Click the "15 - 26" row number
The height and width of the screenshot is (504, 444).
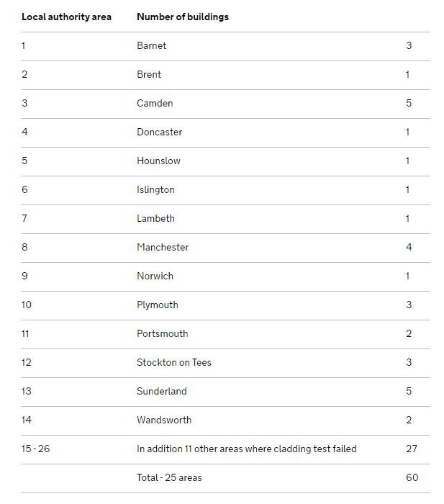[x=36, y=449]
